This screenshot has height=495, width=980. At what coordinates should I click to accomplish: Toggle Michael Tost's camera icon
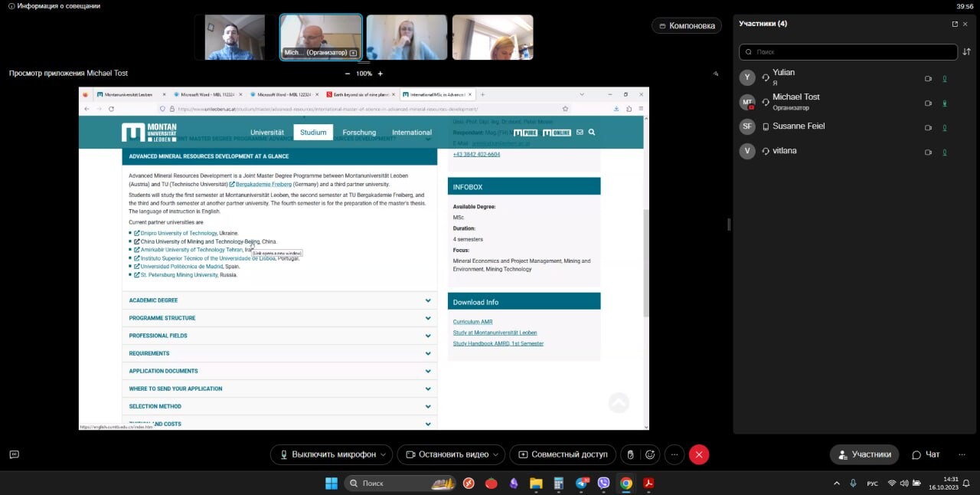click(x=928, y=103)
